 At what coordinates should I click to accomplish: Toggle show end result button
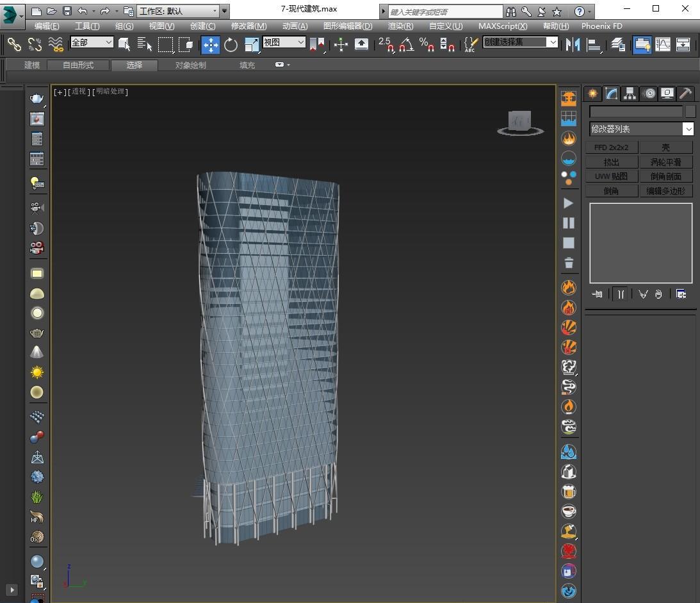pyautogui.click(x=621, y=294)
